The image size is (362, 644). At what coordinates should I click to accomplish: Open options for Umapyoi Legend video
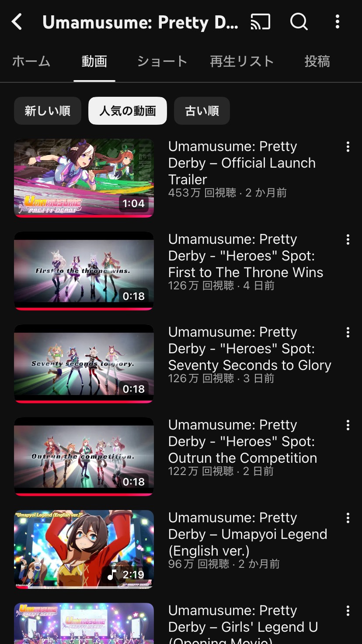tap(348, 518)
